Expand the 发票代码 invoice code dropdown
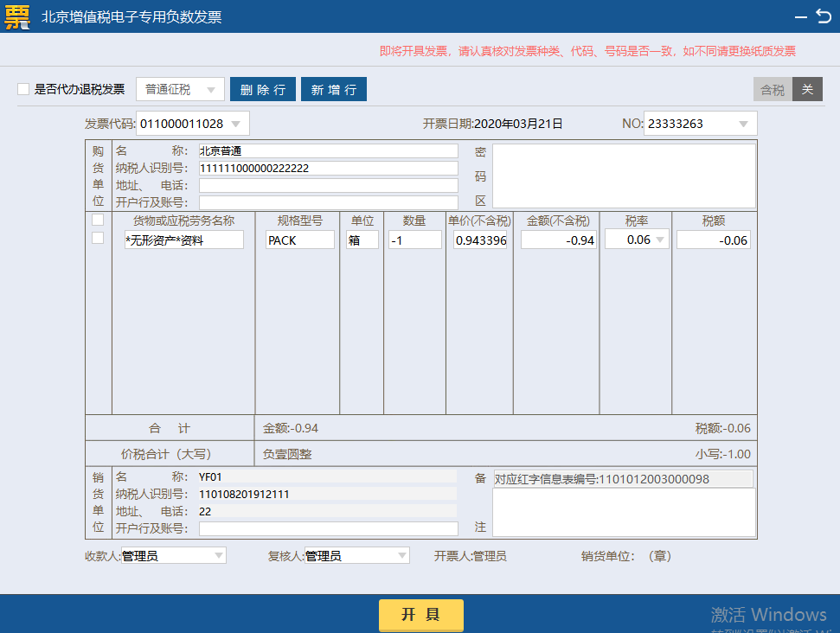 (235, 123)
